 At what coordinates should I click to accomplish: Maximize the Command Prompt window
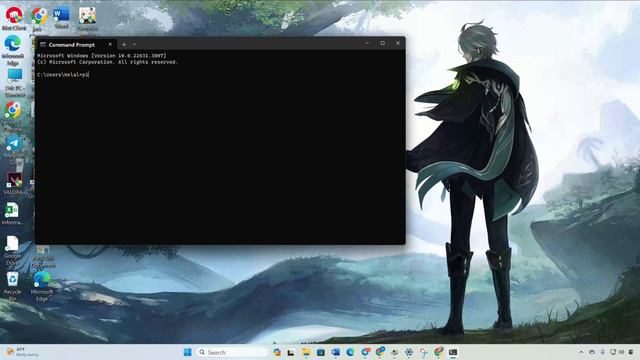point(382,43)
